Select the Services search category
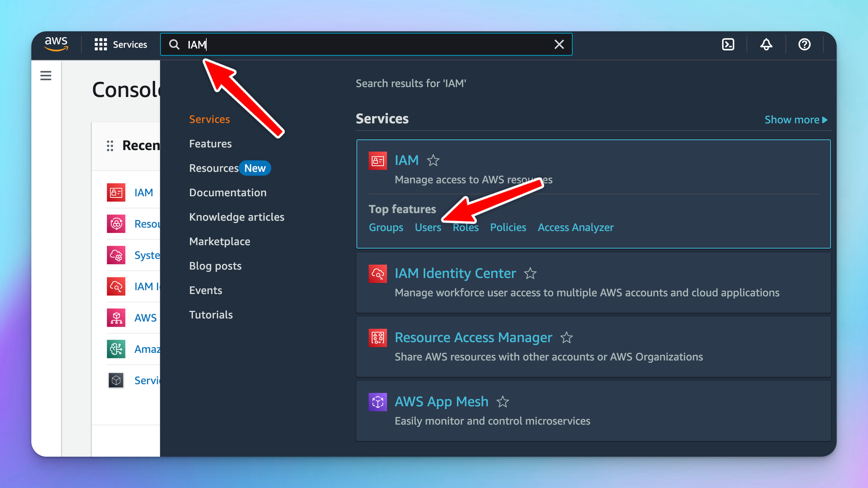Screen dimensions: 868x488 click(x=209, y=119)
